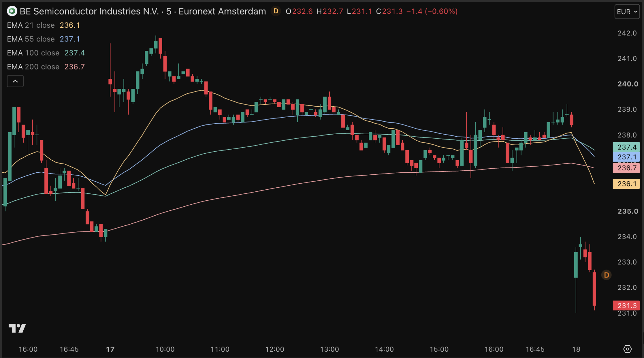Click the 240.0 price axis level

coord(628,84)
